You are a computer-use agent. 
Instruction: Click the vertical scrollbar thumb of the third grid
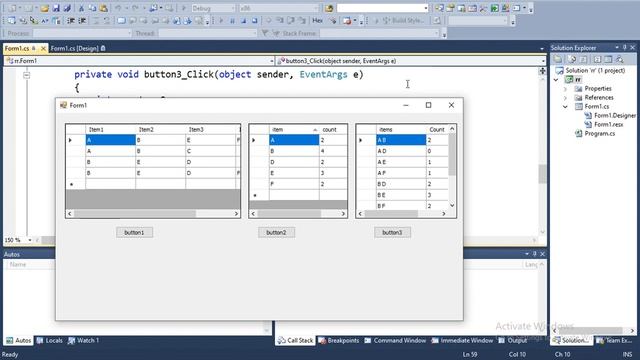click(452, 155)
